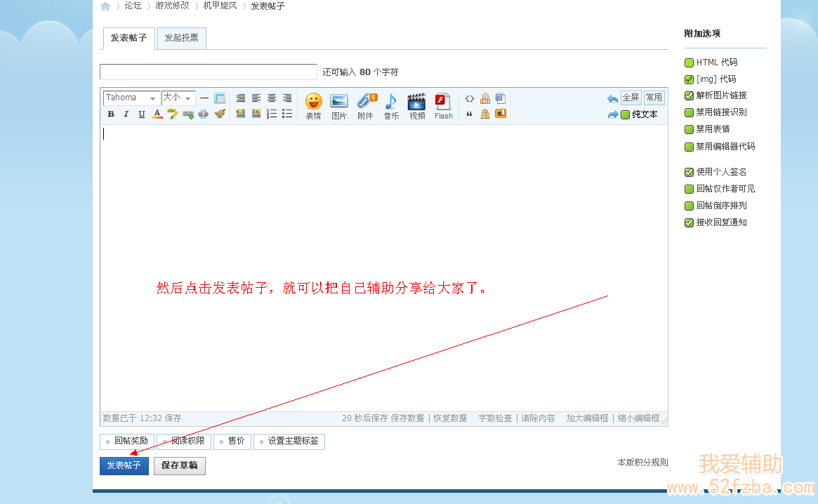Switch editor to 全屏 fullscreen
Image resolution: width=818 pixels, height=504 pixels.
tap(631, 98)
